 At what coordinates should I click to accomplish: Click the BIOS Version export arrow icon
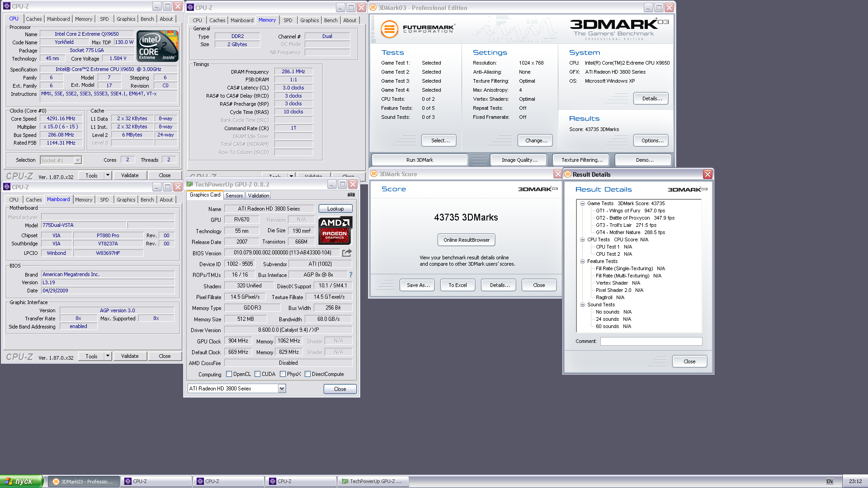coord(347,253)
